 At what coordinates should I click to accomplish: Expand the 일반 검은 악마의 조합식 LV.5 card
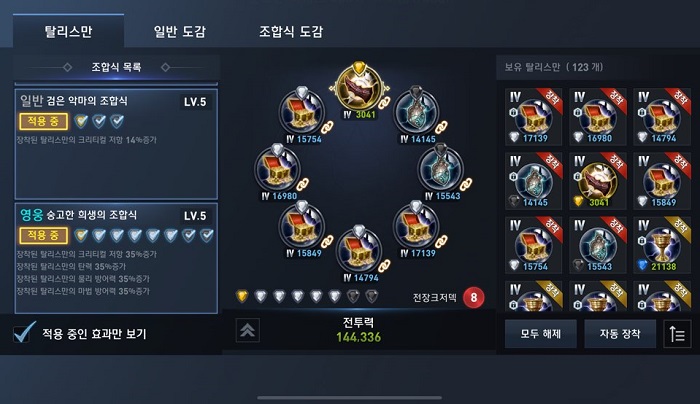coord(116,144)
